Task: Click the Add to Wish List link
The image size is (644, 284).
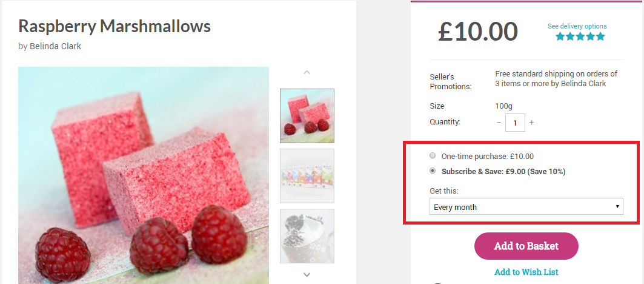Action: pos(526,272)
